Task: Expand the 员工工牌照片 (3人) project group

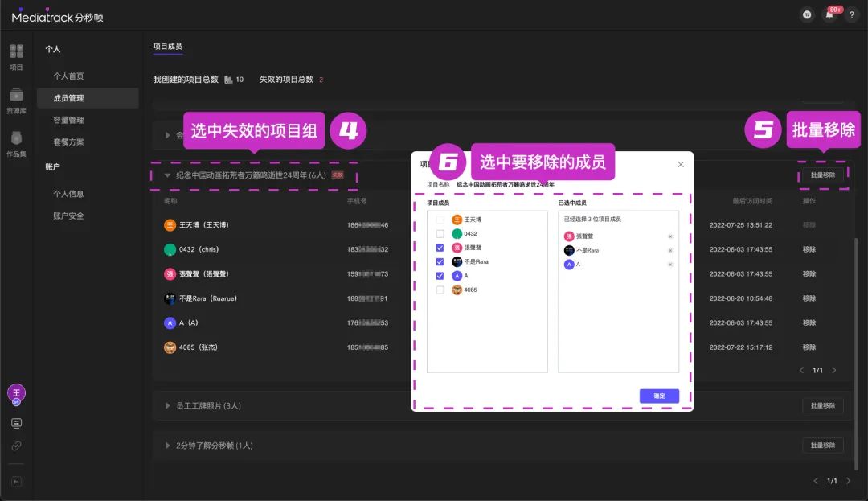Action: point(168,406)
